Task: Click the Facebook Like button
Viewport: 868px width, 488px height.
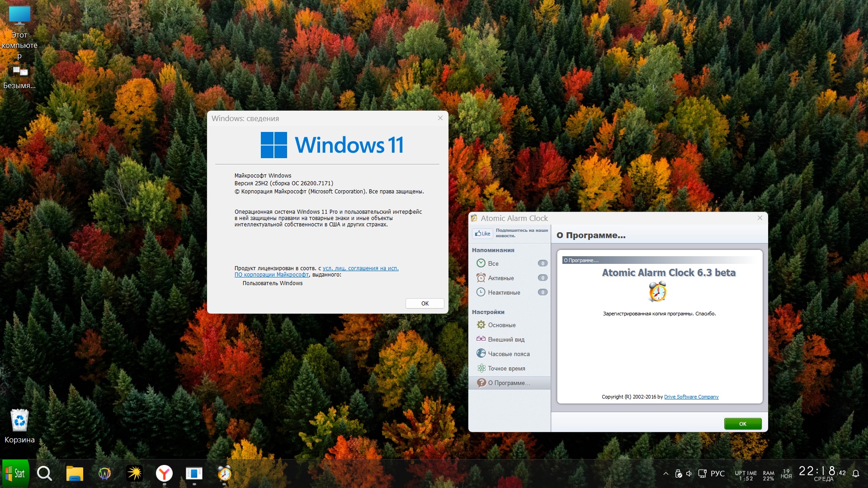Action: 482,234
